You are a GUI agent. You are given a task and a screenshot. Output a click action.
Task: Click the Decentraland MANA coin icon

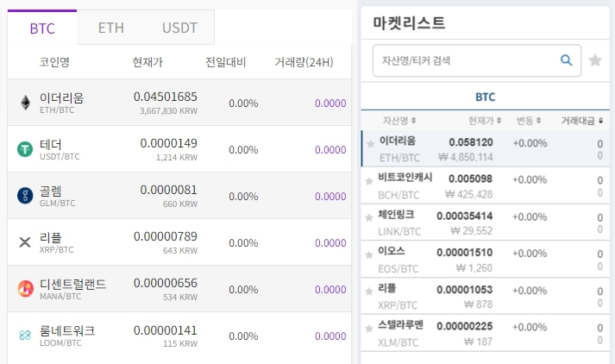(26, 289)
